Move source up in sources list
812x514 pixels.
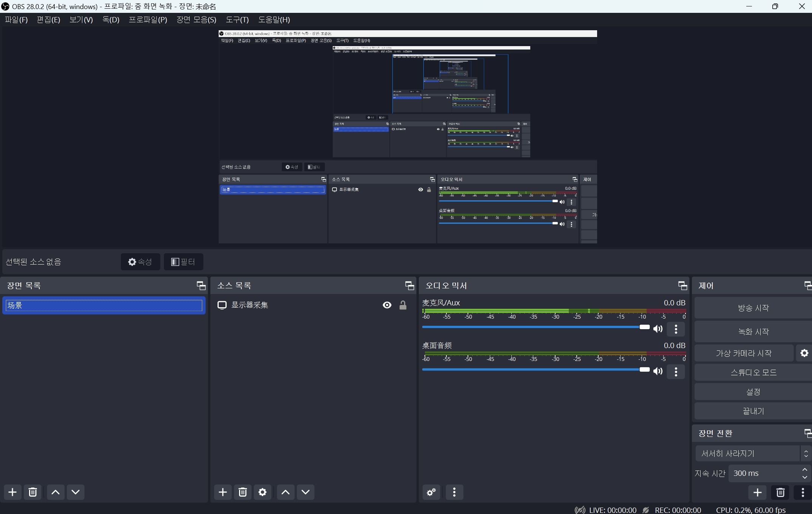pos(286,492)
